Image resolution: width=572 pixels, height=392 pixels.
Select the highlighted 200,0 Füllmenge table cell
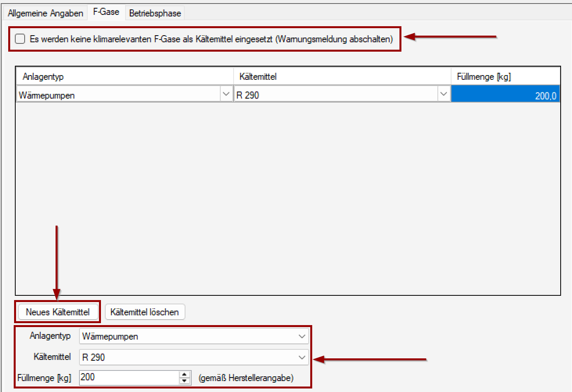click(x=505, y=95)
